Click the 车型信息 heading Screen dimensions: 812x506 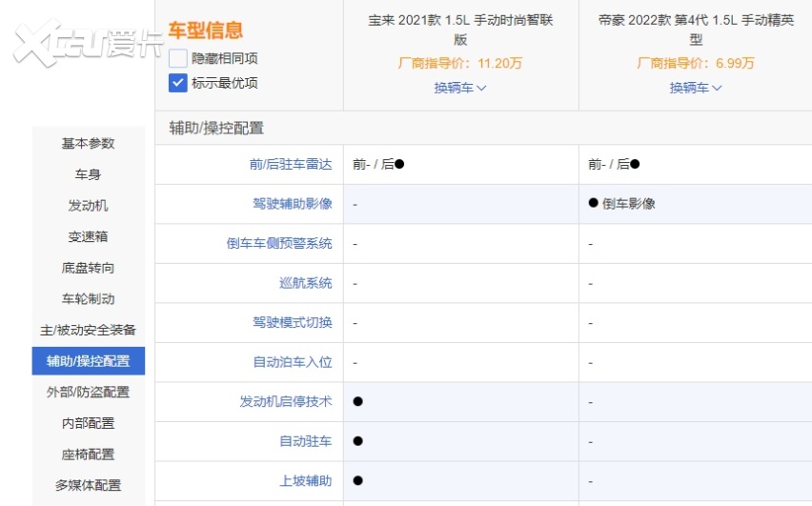[206, 30]
